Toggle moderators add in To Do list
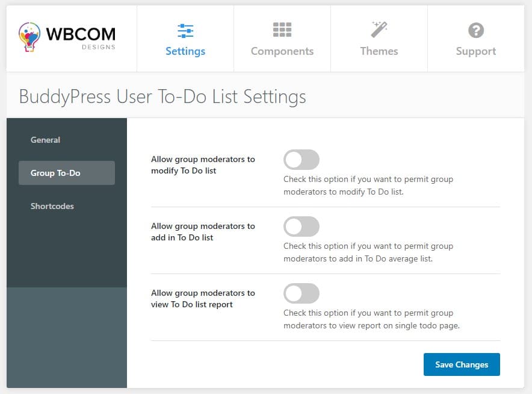Screen dimensions: 532x394 [301, 227]
